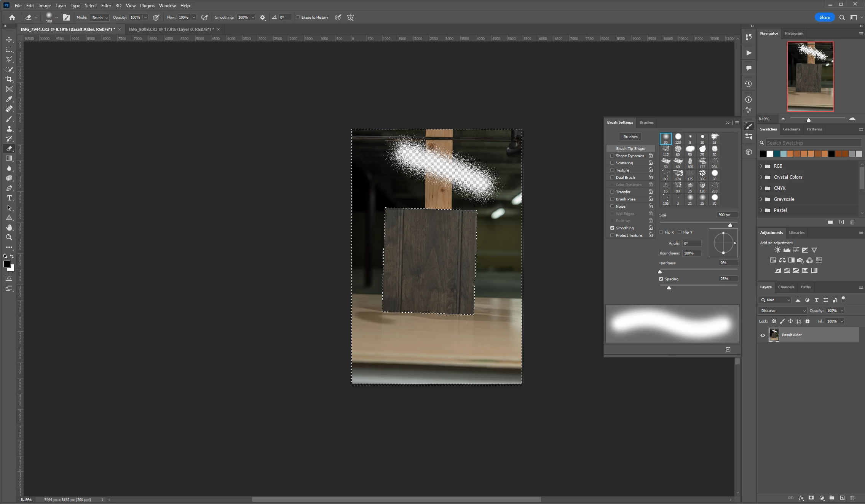Enable Shape Dynamics in Brush Settings
865x504 pixels.
[612, 156]
